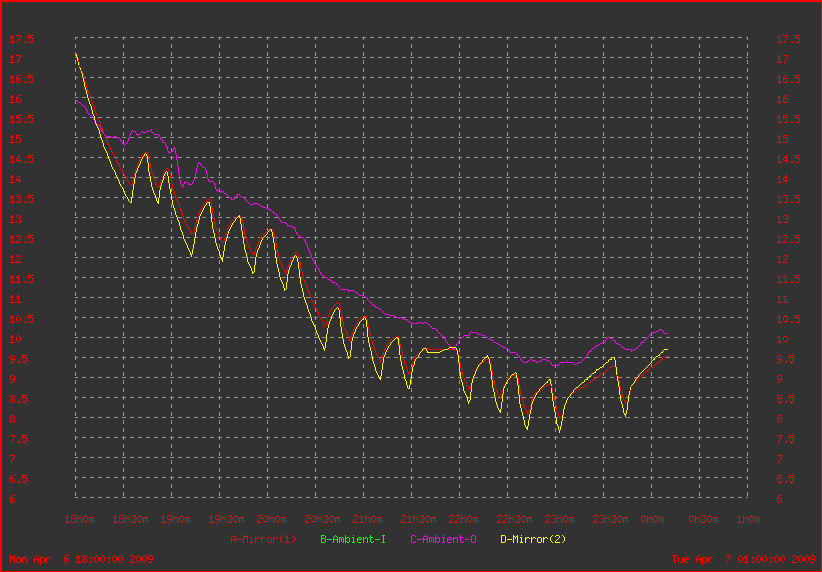Click 17.5 on the right temperature axis
Viewport: 822px width, 572px height.
click(788, 39)
